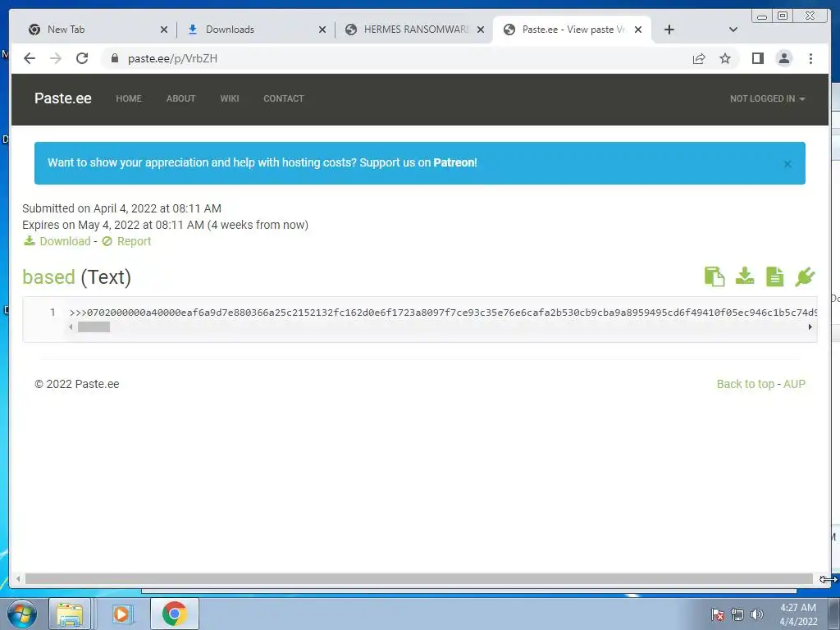This screenshot has height=630, width=840.
Task: Close the HERMES RANSOMWARE tab
Action: [x=481, y=30]
